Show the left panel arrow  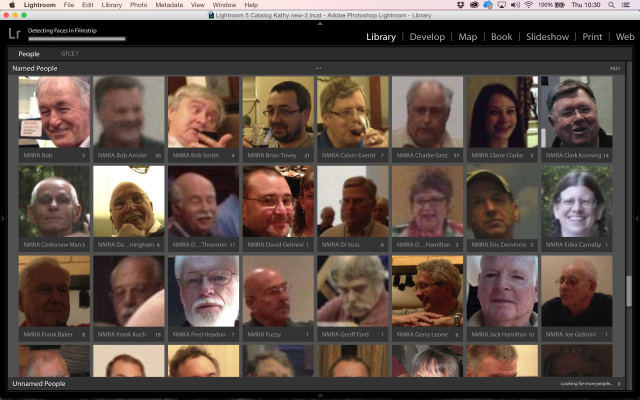pyautogui.click(x=2, y=219)
